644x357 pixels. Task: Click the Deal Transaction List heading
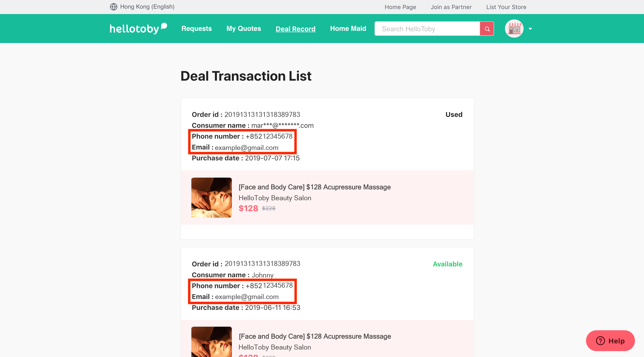click(x=246, y=76)
